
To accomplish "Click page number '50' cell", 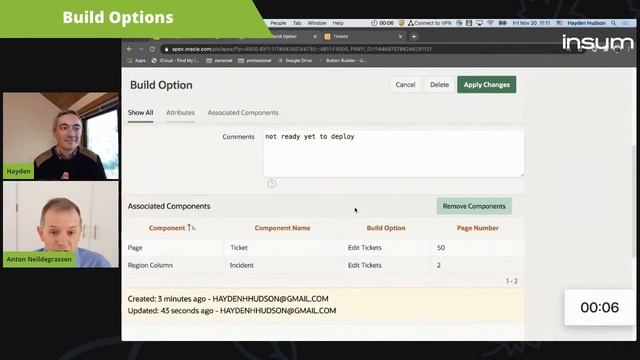I will (441, 247).
